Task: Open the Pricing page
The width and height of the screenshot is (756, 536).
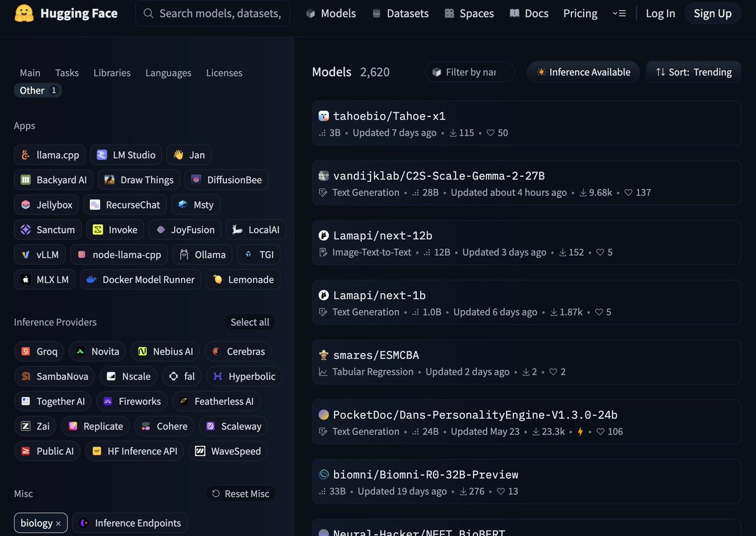Action: pos(580,13)
